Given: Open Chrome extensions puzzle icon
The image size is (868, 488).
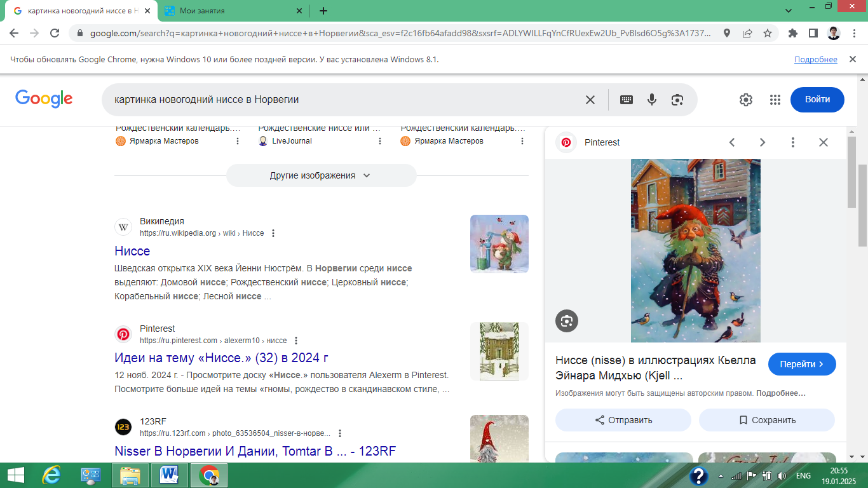Looking at the screenshot, I should tap(793, 33).
